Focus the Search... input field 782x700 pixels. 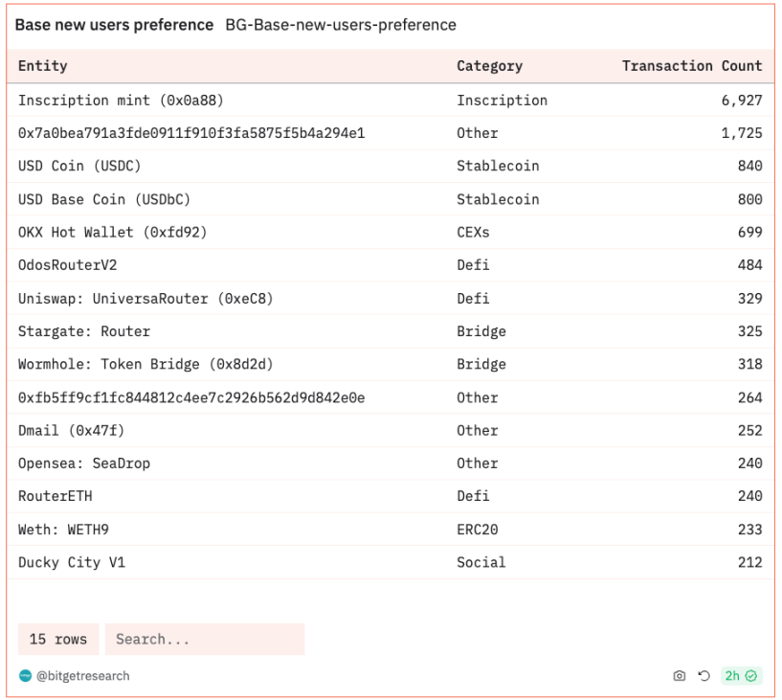pyautogui.click(x=205, y=640)
